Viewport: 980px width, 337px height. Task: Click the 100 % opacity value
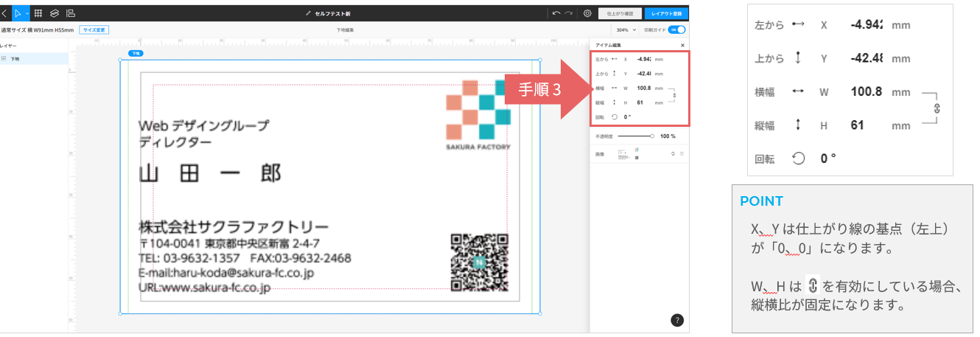coord(668,136)
